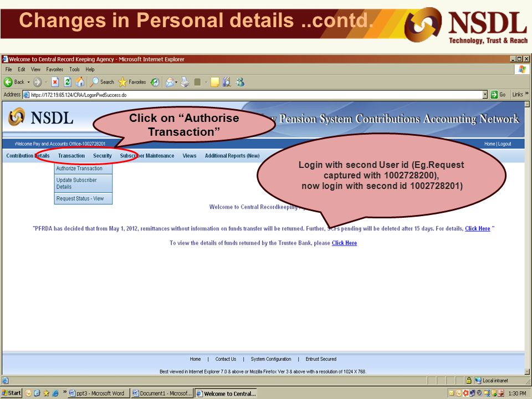Open the Favorites star in IE toolbar
Image resolution: width=532 pixels, height=399 pixels.
[122, 82]
